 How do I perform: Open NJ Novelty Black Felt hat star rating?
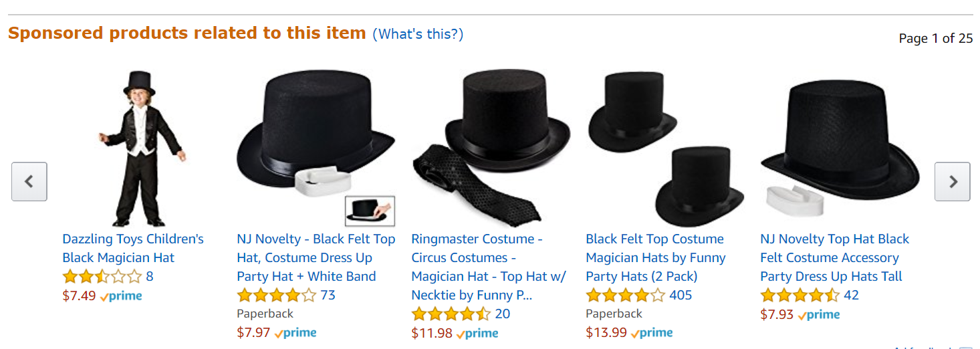pos(277,295)
